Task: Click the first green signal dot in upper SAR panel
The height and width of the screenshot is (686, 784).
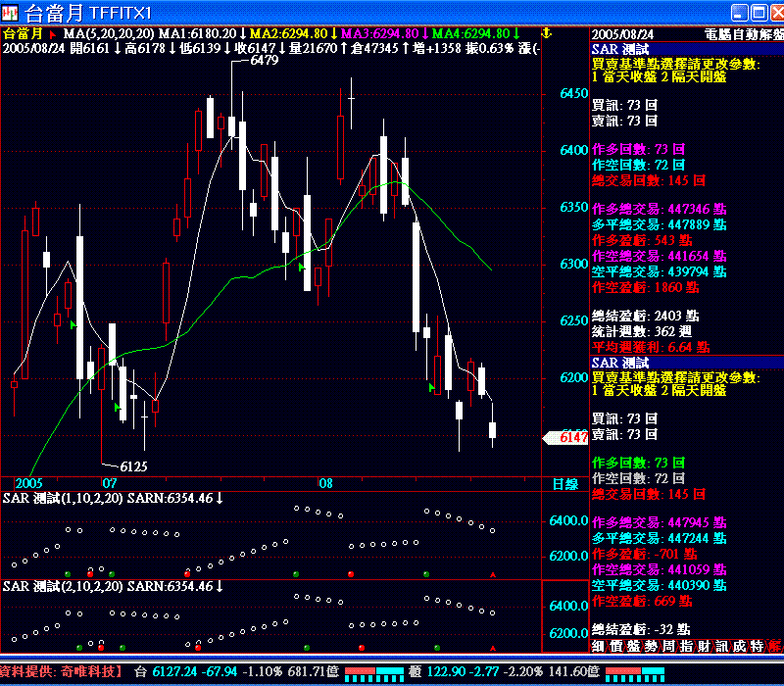Action: (x=68, y=574)
